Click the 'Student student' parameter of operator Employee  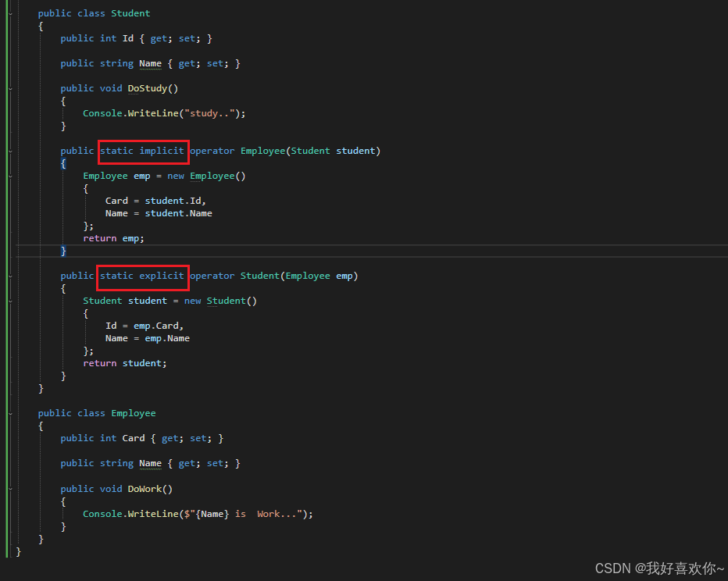point(333,151)
